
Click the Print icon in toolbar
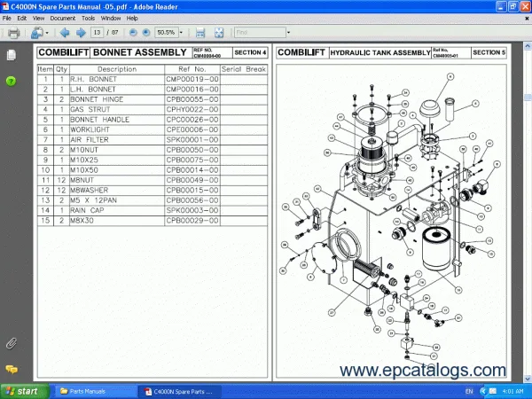(x=14, y=33)
